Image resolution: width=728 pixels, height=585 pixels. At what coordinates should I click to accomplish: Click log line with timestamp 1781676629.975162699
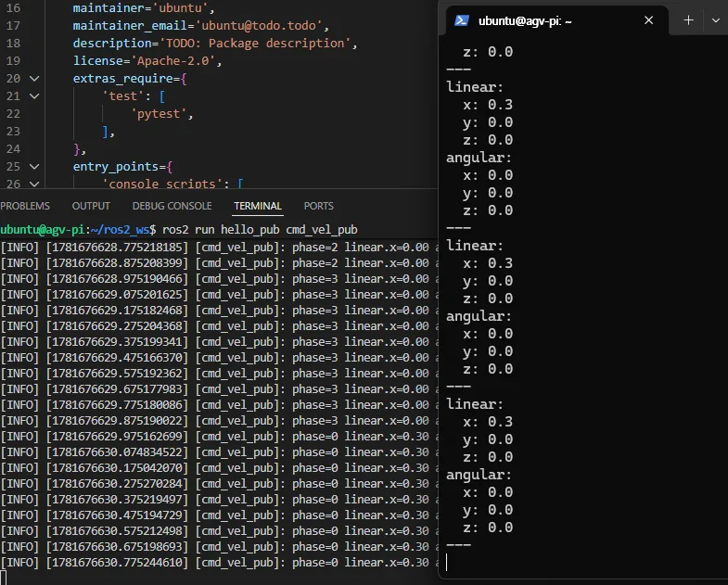[219, 437]
